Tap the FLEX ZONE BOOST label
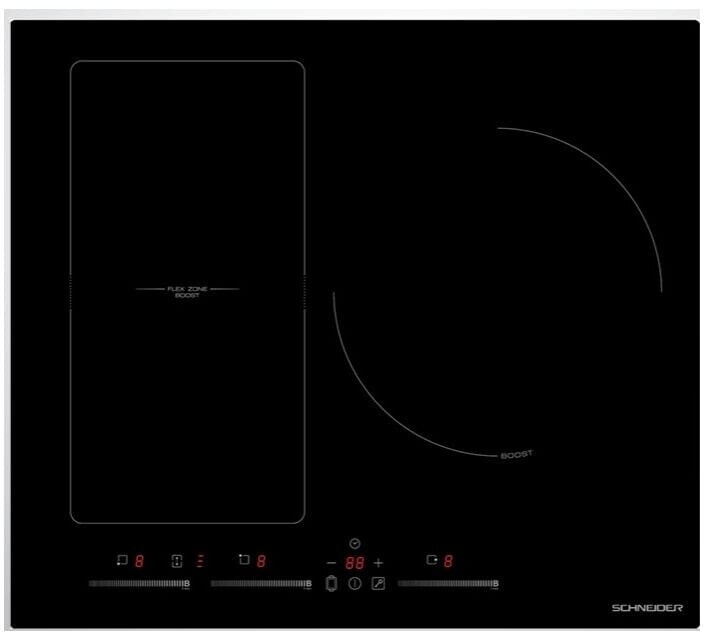Screen dimensions: 704x632 coord(187,291)
